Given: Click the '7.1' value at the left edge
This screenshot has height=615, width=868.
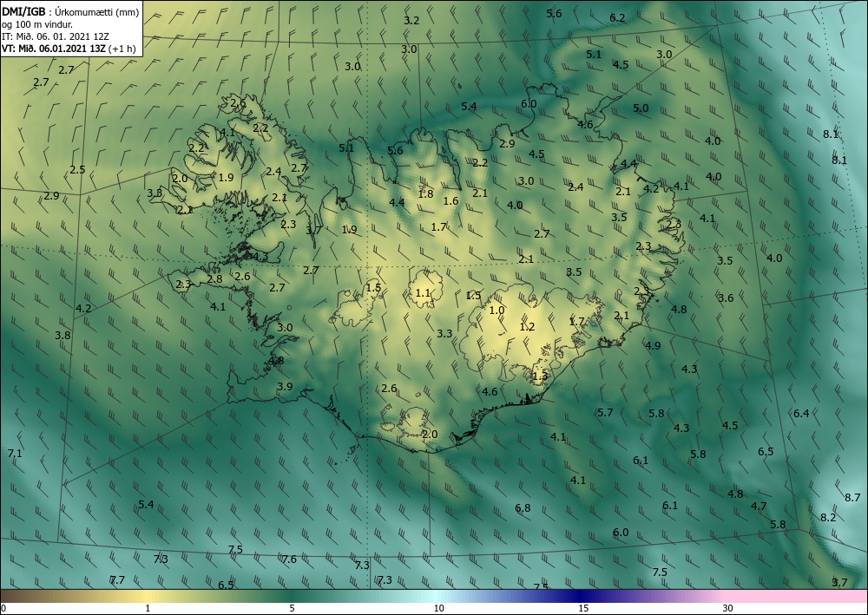Looking at the screenshot, I should 15,454.
